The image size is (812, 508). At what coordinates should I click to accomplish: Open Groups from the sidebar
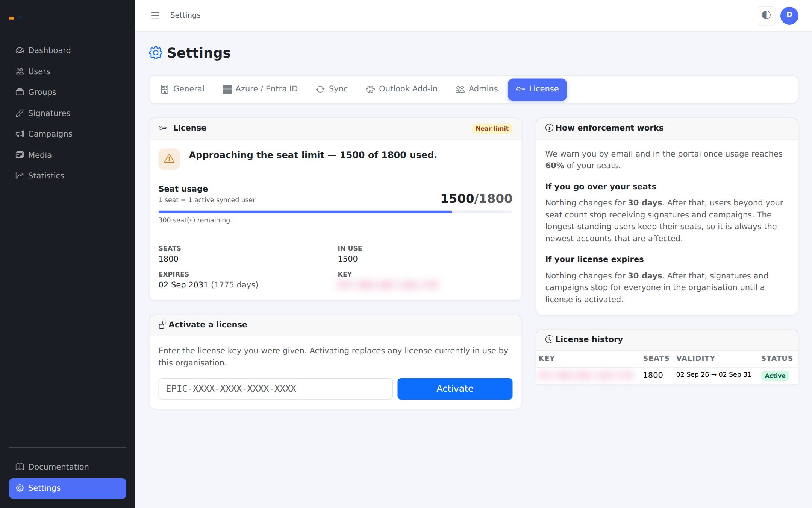click(68, 92)
